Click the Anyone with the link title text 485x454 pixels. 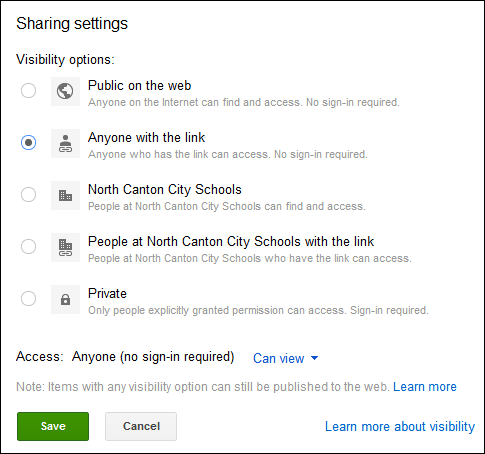(146, 138)
